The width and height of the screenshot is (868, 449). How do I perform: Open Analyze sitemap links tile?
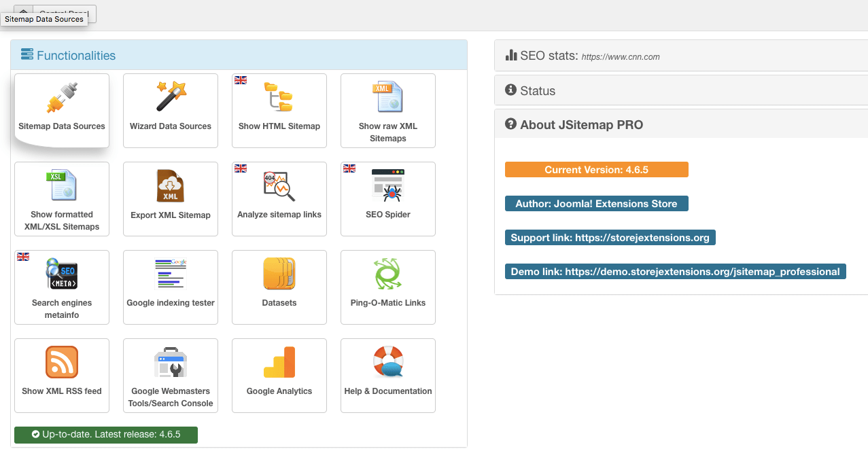(279, 199)
